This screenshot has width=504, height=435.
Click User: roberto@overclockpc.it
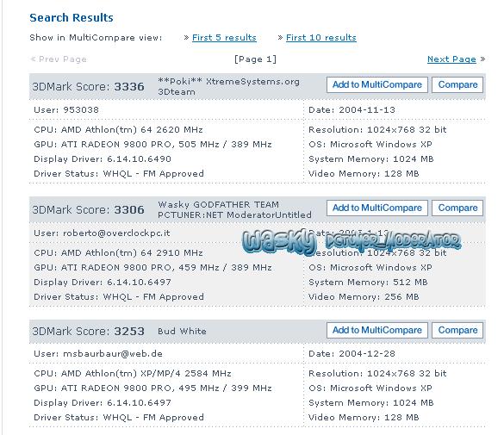pos(102,233)
